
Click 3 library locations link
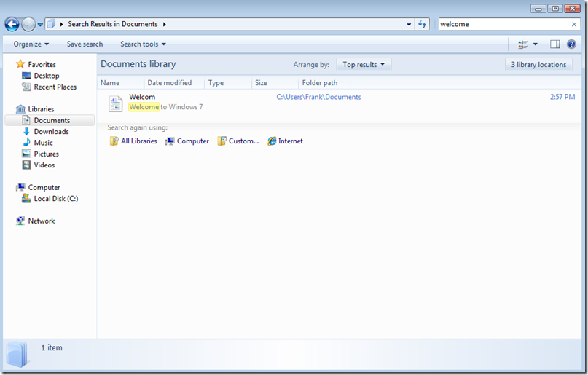[x=538, y=64]
